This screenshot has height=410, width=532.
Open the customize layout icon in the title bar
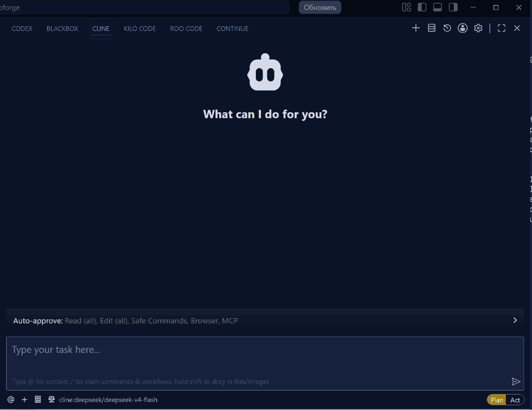pos(407,7)
